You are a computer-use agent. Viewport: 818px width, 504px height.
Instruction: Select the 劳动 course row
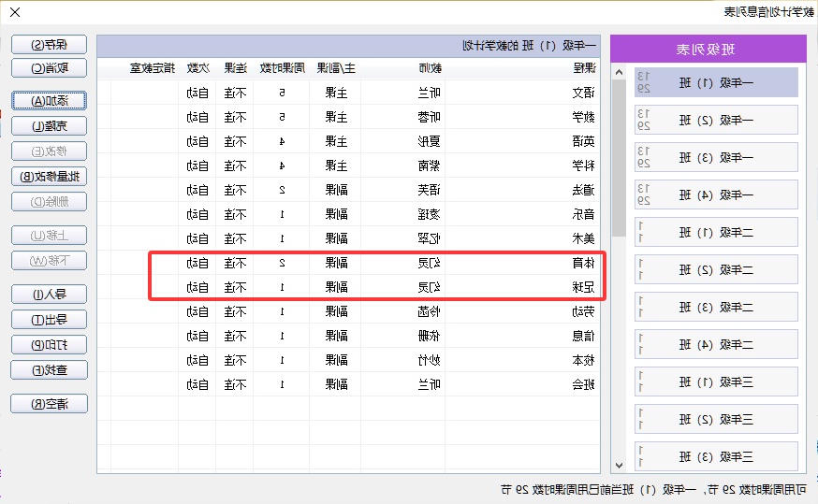(x=348, y=311)
